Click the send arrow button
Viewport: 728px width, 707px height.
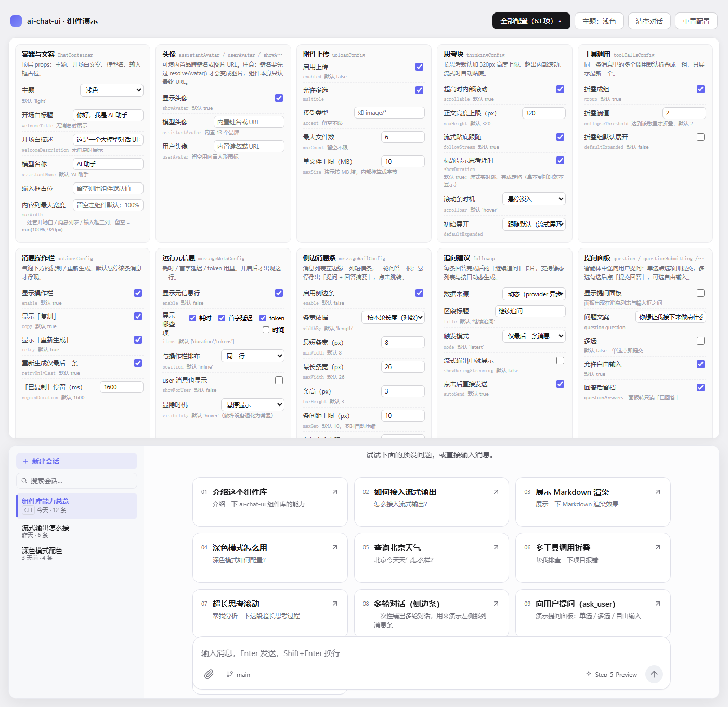[654, 674]
